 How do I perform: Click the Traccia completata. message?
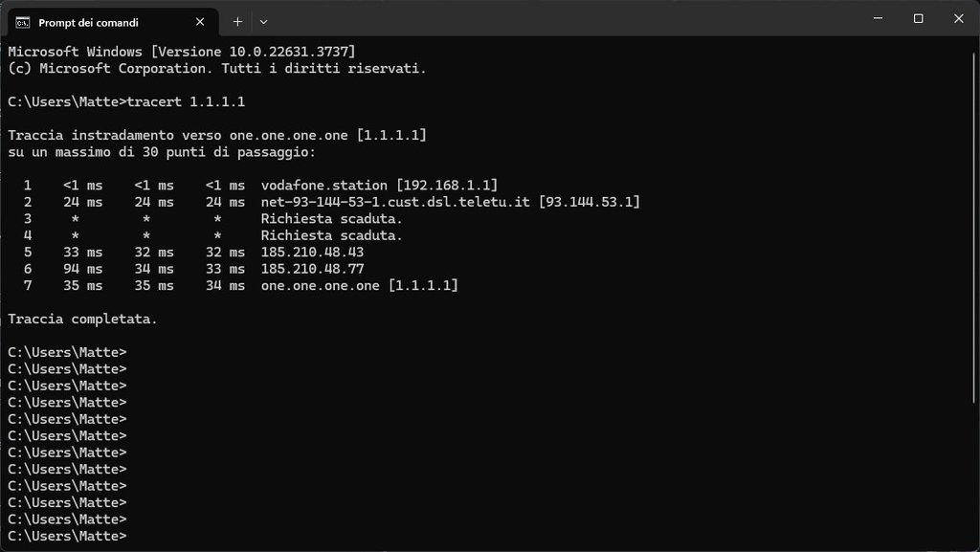(x=82, y=320)
